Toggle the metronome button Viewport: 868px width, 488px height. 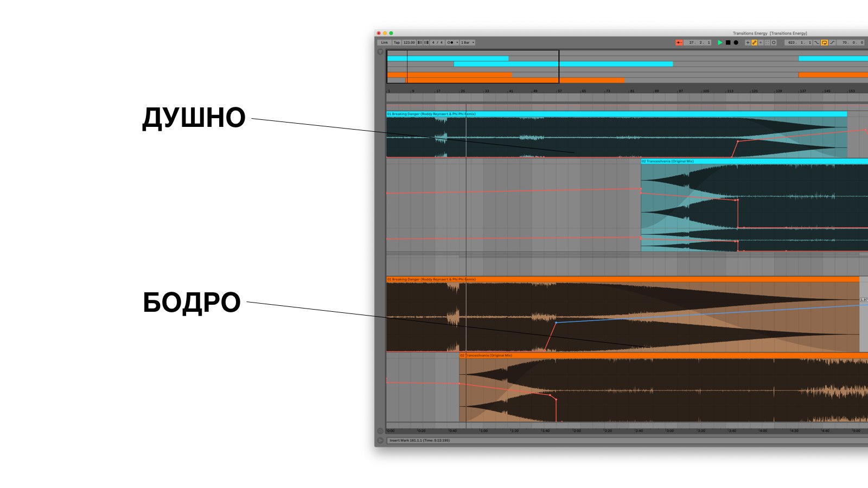click(x=450, y=42)
